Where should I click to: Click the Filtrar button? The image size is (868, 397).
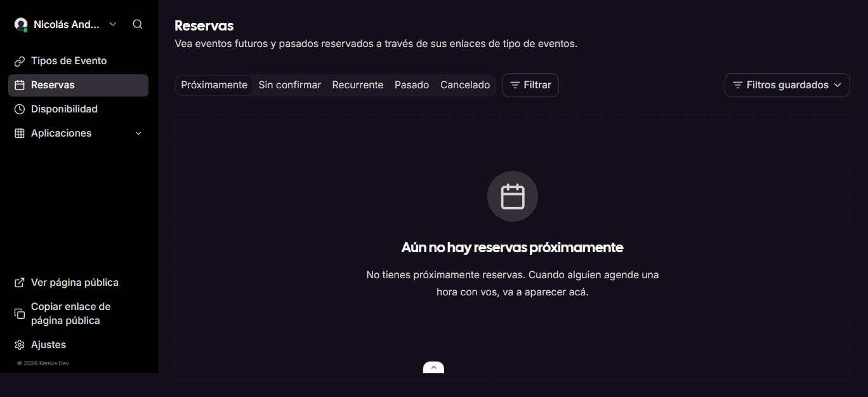[x=530, y=85]
